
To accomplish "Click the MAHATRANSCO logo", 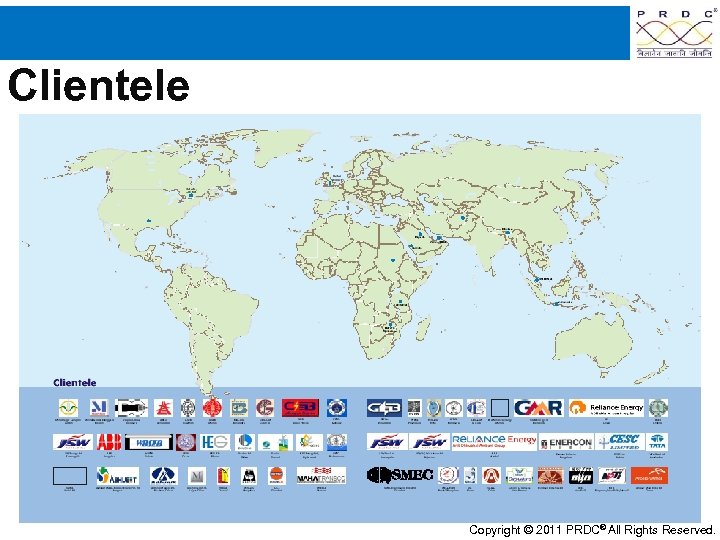I will 321,476.
